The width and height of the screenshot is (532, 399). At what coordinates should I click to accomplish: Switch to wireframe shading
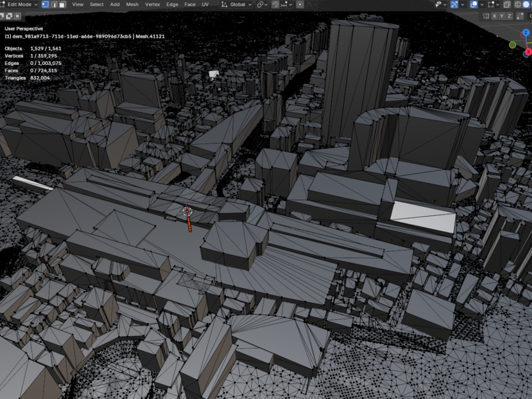(518, 4)
